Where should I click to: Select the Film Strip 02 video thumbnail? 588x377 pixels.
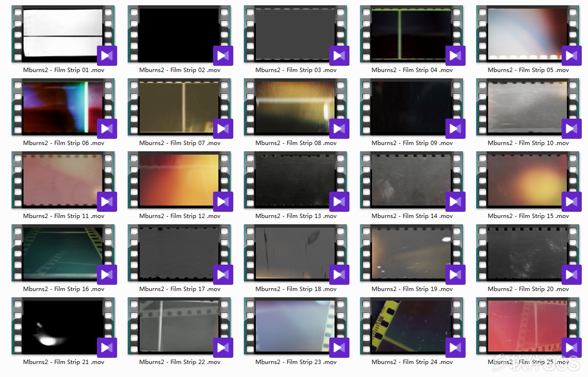180,34
